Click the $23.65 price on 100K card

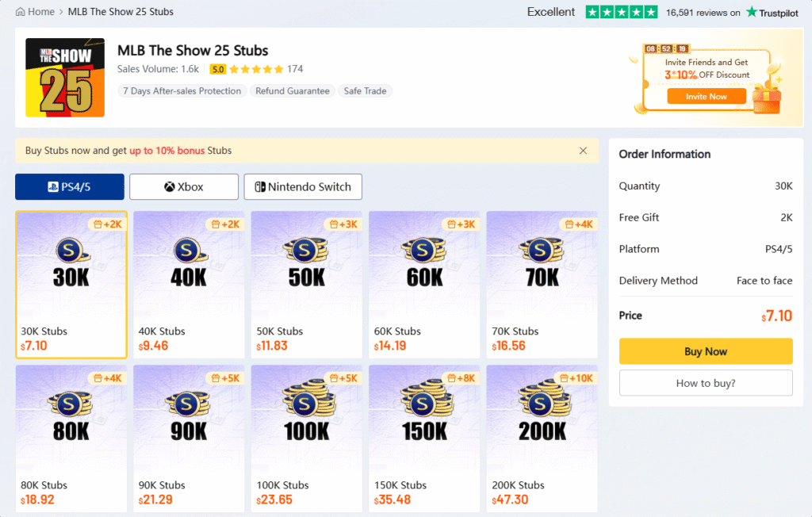274,500
